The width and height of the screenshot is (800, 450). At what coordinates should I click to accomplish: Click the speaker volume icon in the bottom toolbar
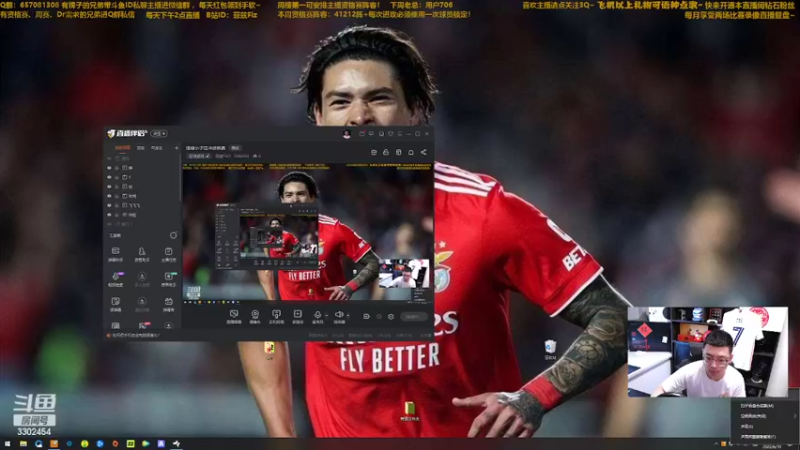338,314
